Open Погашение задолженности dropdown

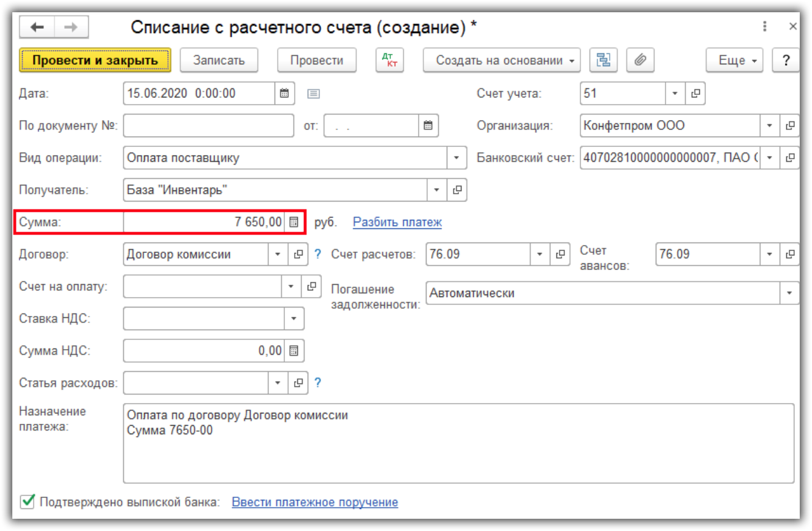[x=789, y=293]
